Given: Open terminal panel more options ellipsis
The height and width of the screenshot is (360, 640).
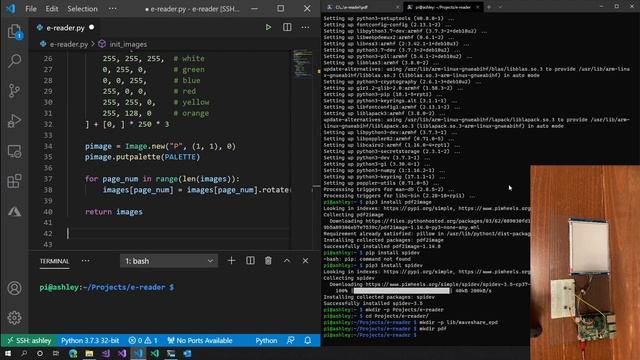Looking at the screenshot, I should tap(85, 261).
